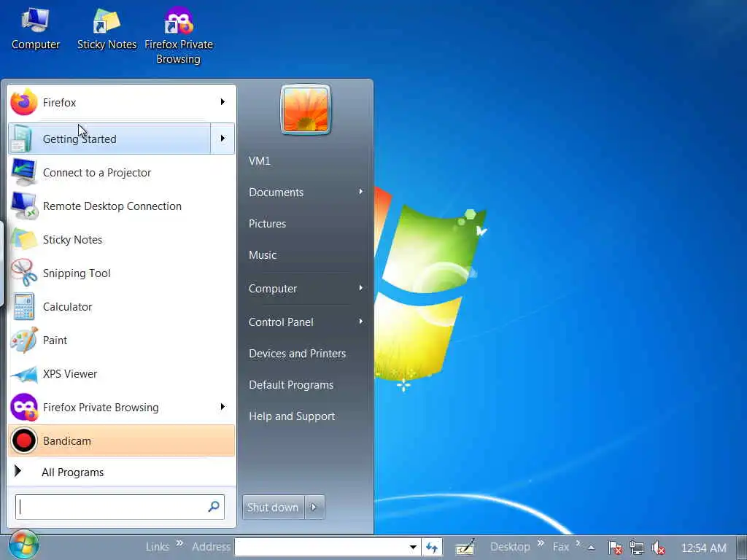Open Default Programs
Screen dimensions: 747x560
tap(291, 385)
